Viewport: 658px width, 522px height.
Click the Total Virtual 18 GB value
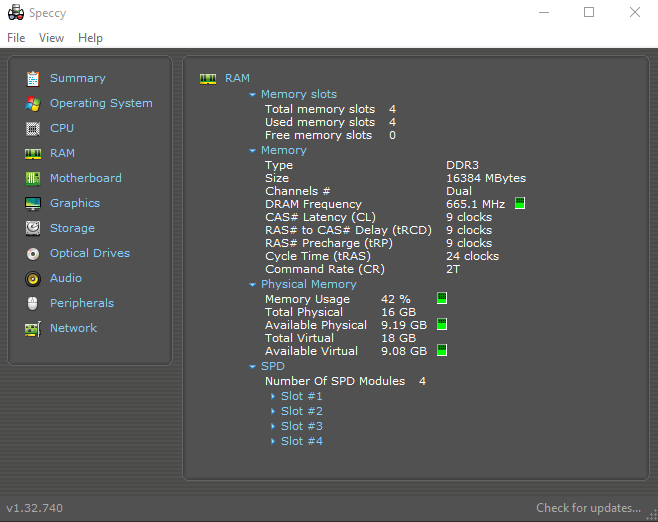point(398,338)
